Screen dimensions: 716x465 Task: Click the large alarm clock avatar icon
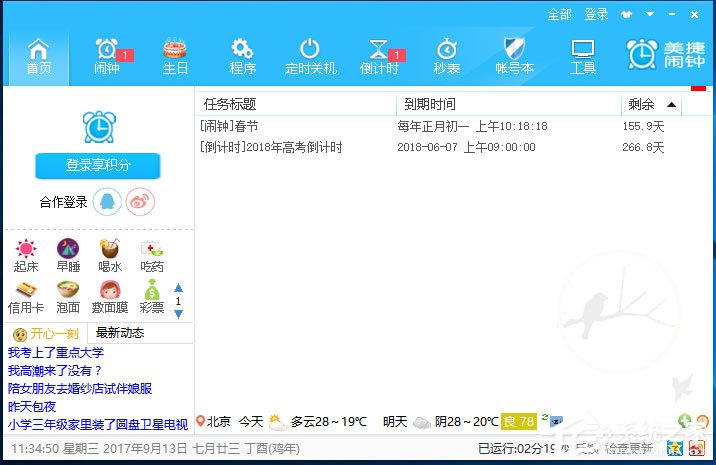click(99, 127)
